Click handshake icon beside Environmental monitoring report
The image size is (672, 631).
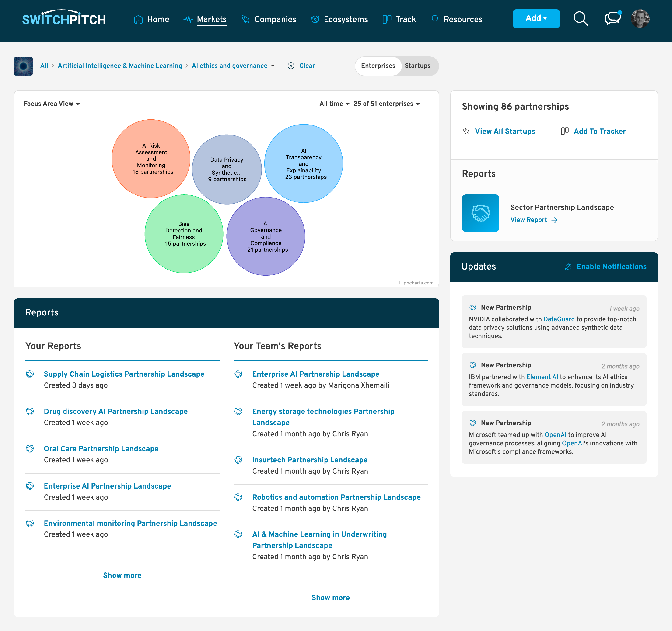[30, 523]
